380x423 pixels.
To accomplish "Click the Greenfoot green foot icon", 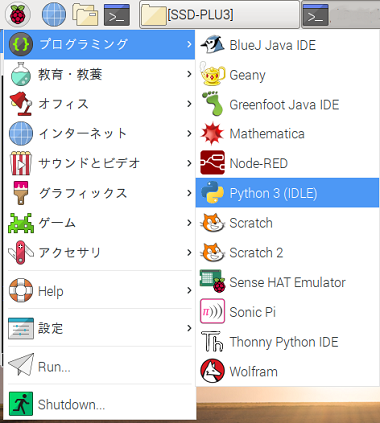I will click(x=212, y=104).
